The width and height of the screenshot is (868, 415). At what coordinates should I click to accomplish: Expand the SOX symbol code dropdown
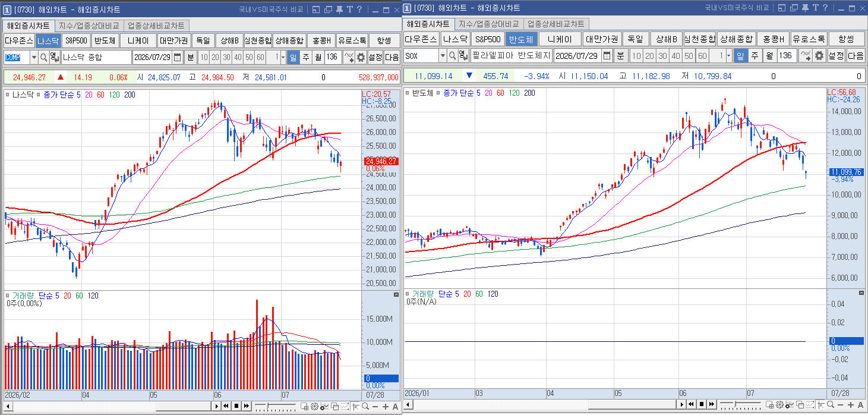click(443, 56)
